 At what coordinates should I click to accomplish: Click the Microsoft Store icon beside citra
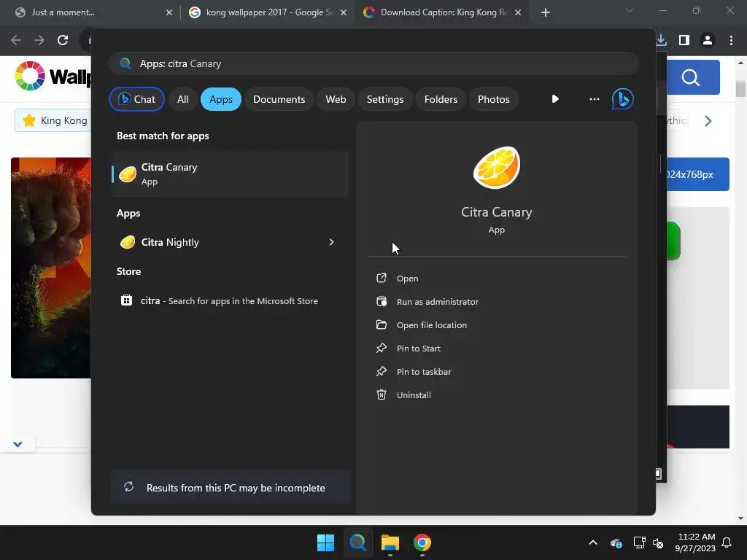(126, 300)
